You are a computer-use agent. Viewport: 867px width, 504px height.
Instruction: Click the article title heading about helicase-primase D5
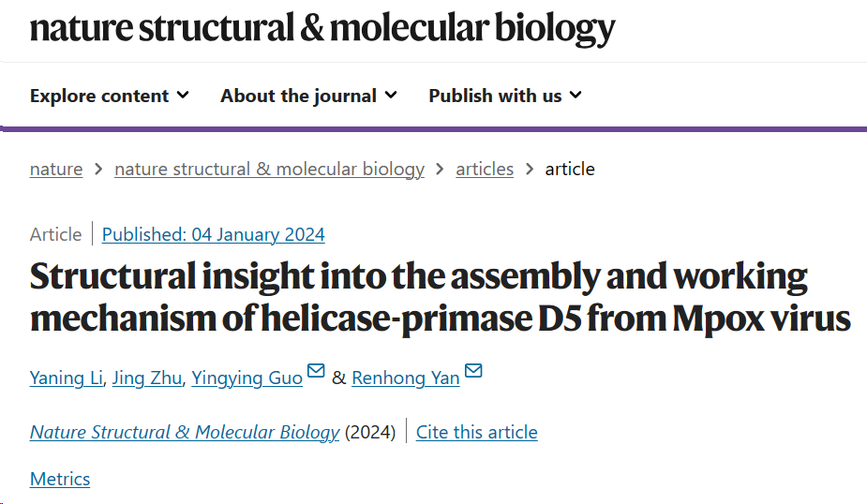[x=440, y=298]
